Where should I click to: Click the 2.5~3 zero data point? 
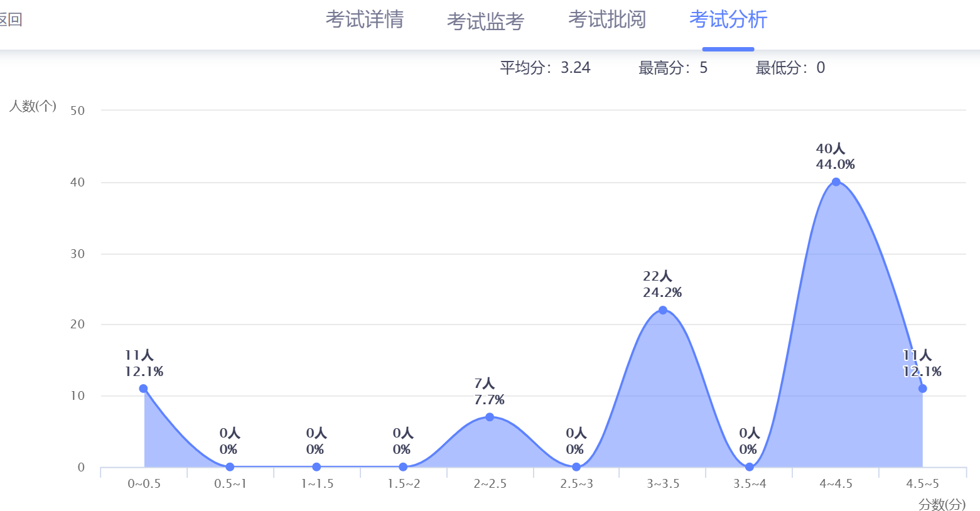[x=576, y=467]
